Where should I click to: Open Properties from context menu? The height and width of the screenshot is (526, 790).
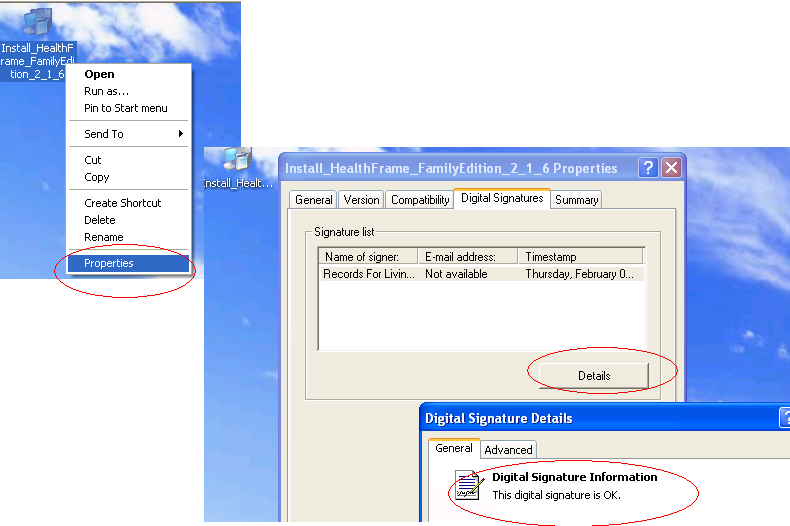point(128,263)
